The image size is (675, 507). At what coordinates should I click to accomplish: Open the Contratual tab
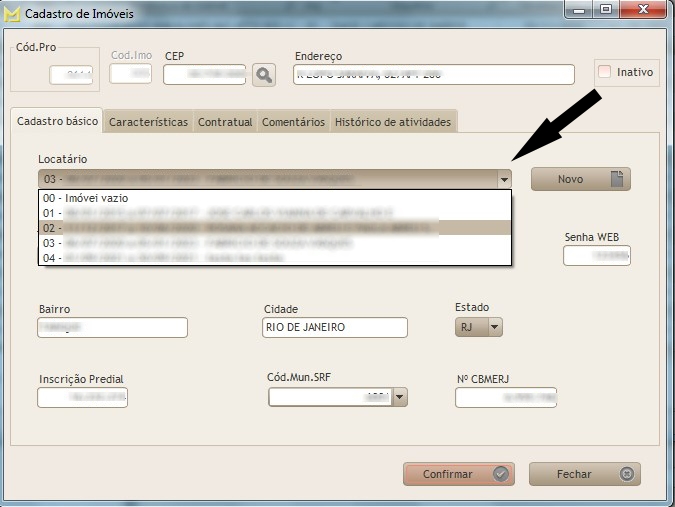point(225,122)
